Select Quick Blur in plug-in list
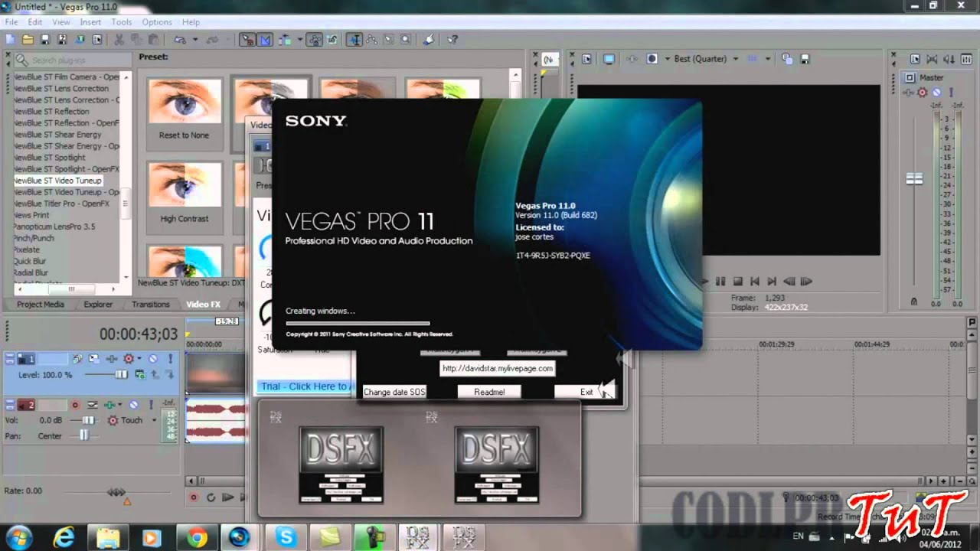The image size is (980, 551). 31,261
